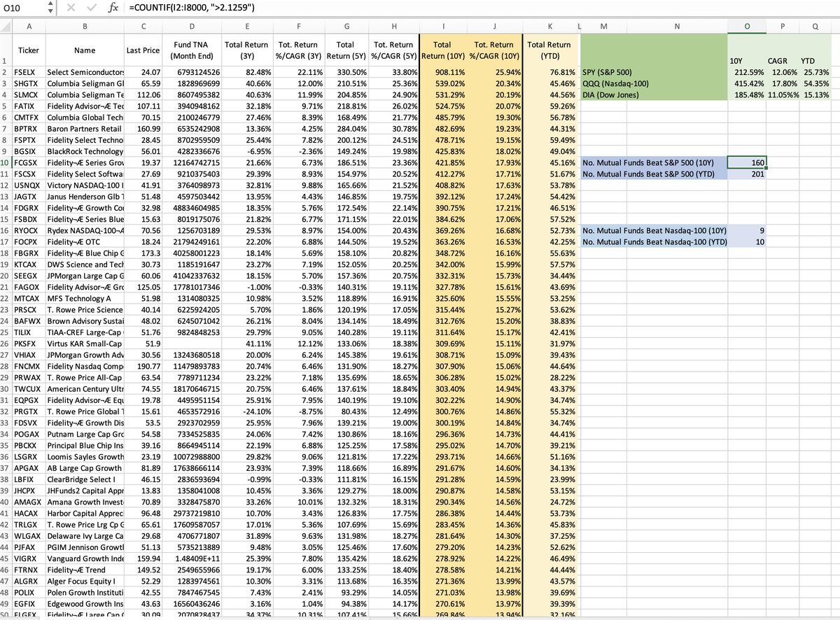840x620 pixels.
Task: Click the 'DIA (Dow Jones)' label cell
Action: tap(654, 95)
